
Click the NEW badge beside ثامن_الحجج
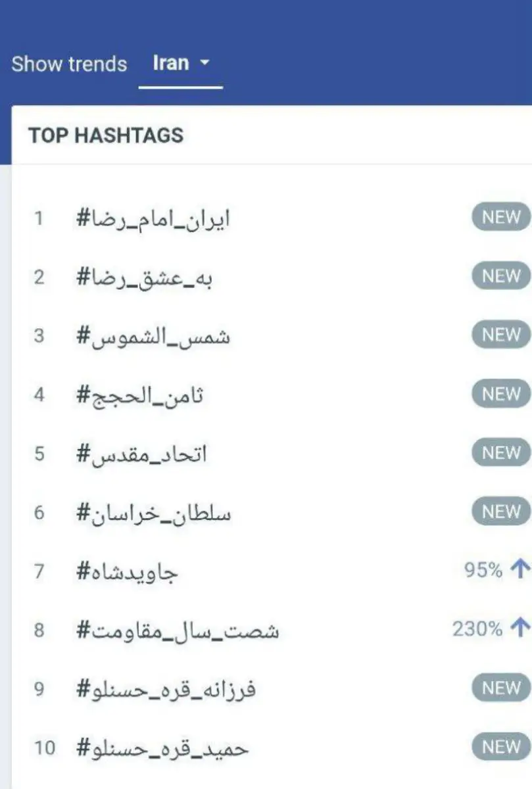[x=500, y=394]
